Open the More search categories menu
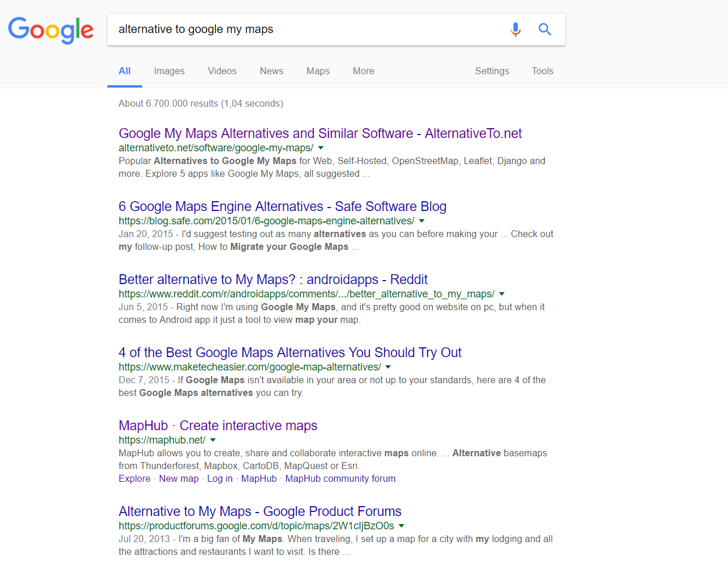This screenshot has width=728, height=567. 364,71
